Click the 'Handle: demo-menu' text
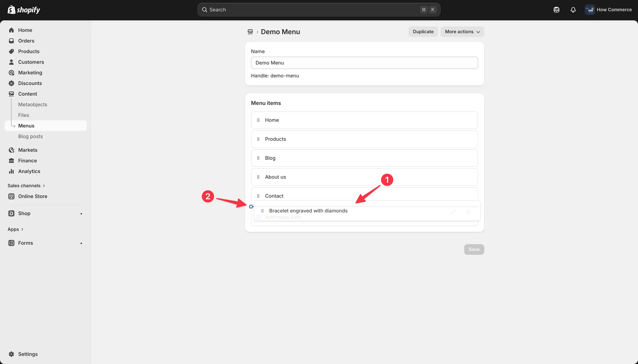 [275, 76]
